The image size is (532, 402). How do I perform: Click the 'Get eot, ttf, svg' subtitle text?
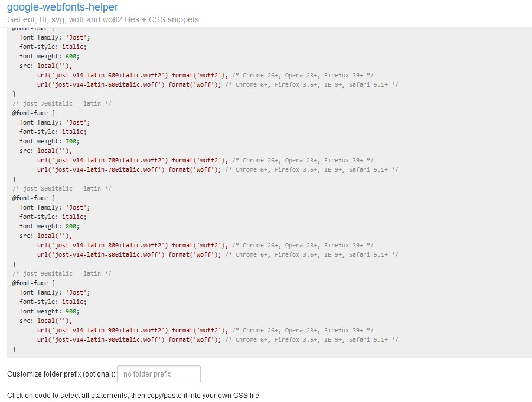coord(103,19)
